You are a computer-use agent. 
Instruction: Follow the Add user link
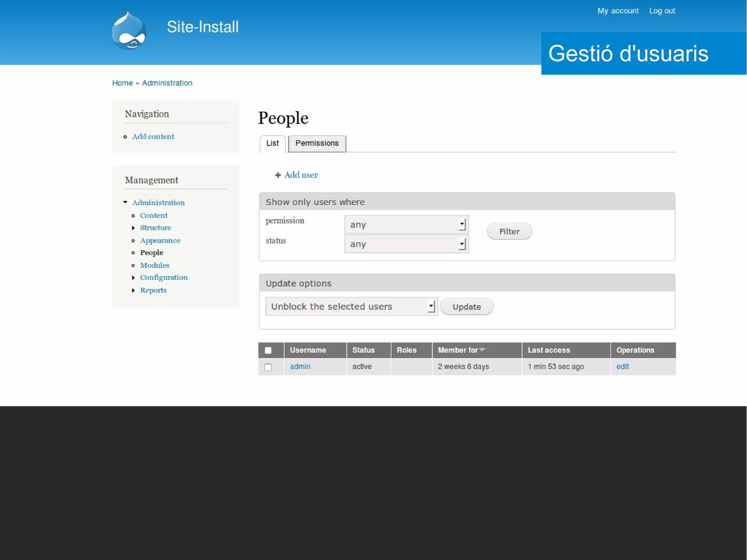coord(301,175)
